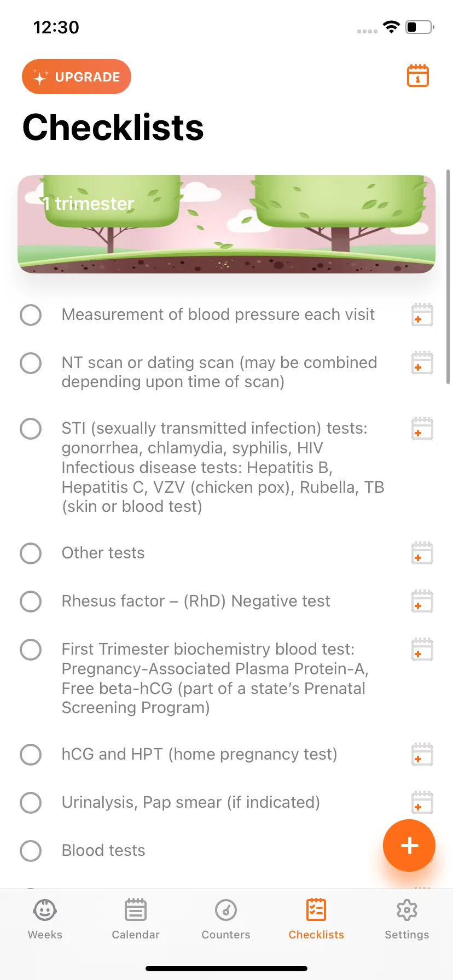The width and height of the screenshot is (453, 980).
Task: Tap the orange plus floating button
Action: point(409,845)
